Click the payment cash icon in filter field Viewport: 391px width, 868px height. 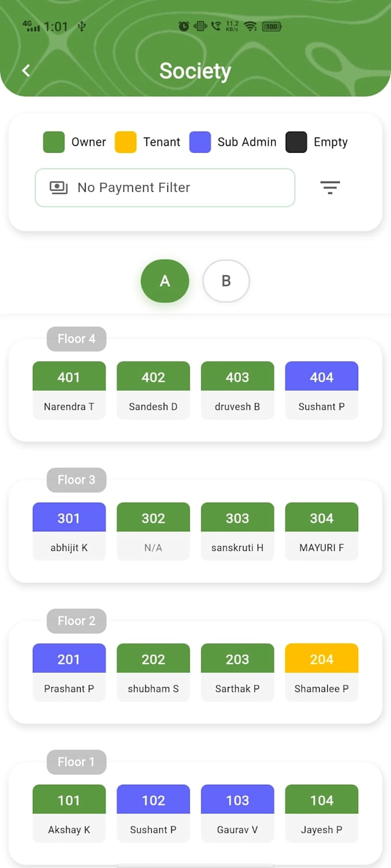click(59, 187)
